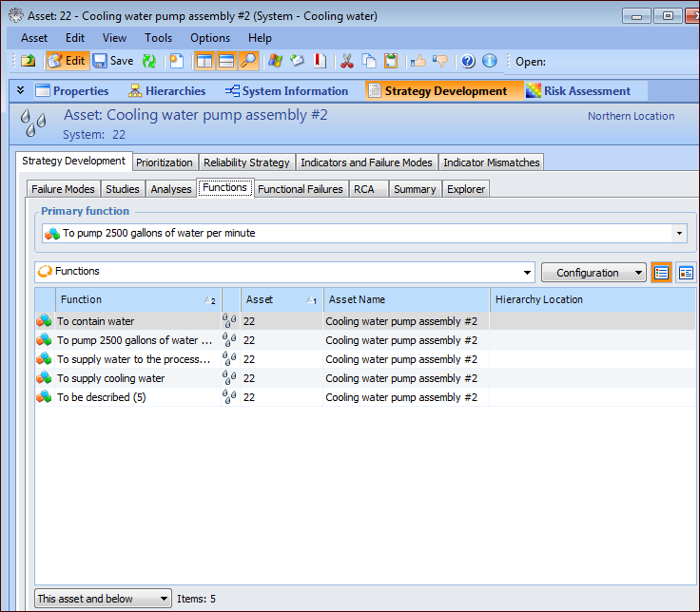Click the blue information icon
The height and width of the screenshot is (612, 700).
490,61
